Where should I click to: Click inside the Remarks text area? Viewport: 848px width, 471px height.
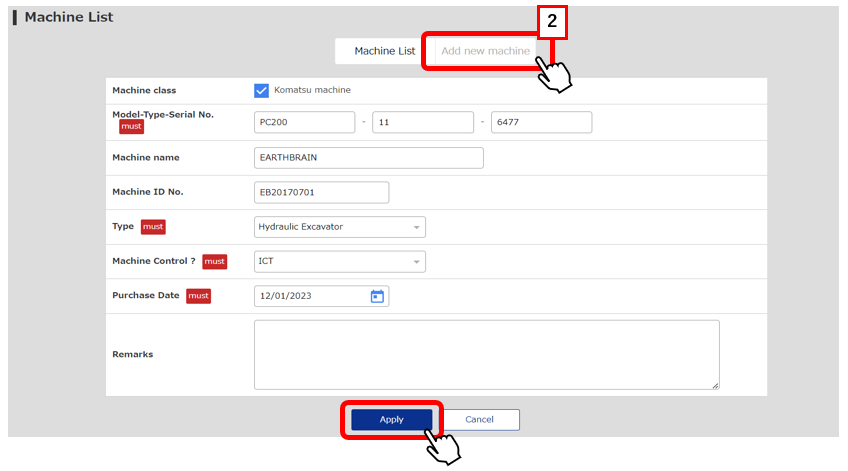pyautogui.click(x=485, y=354)
